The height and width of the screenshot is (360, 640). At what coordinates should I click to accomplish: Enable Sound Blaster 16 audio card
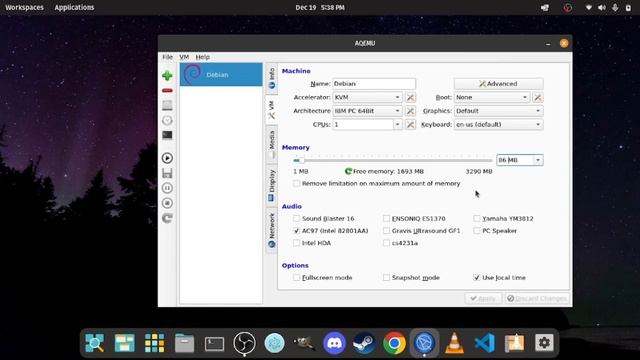(296, 219)
